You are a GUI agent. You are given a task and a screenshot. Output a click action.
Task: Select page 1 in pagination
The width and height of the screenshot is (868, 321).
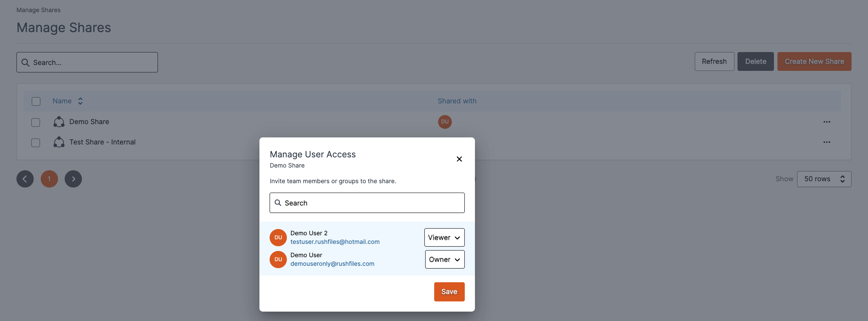coord(49,179)
